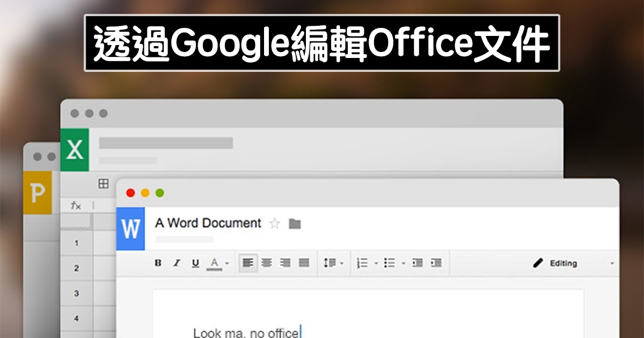The width and height of the screenshot is (644, 338).
Task: Click the green Excel 'X' logo
Action: pos(75,150)
